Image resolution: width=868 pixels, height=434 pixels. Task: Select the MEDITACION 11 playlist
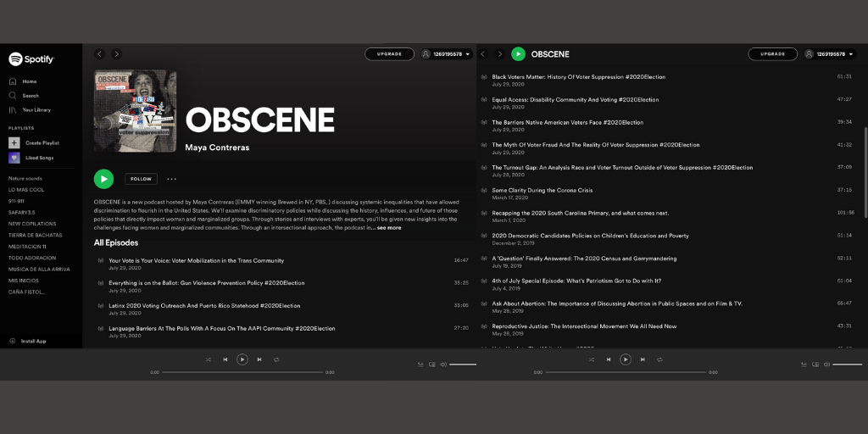coord(27,247)
